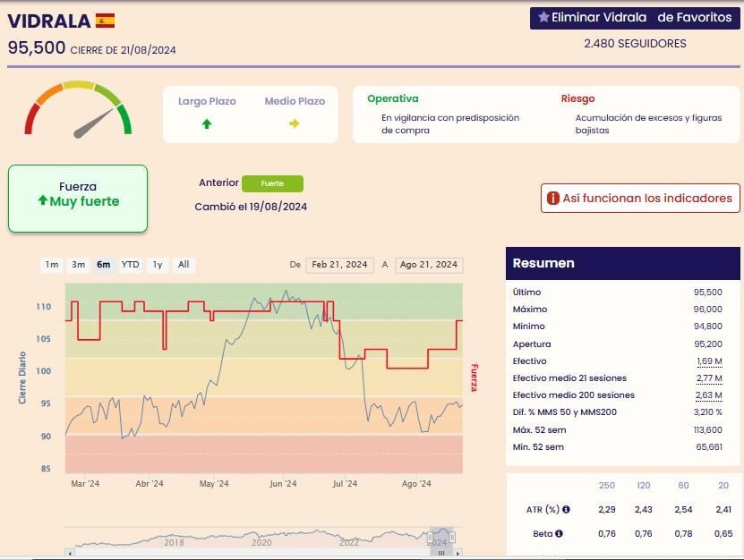Click the CIERRE DE 21/08/2024 text
The height and width of the screenshot is (560, 744).
click(123, 50)
